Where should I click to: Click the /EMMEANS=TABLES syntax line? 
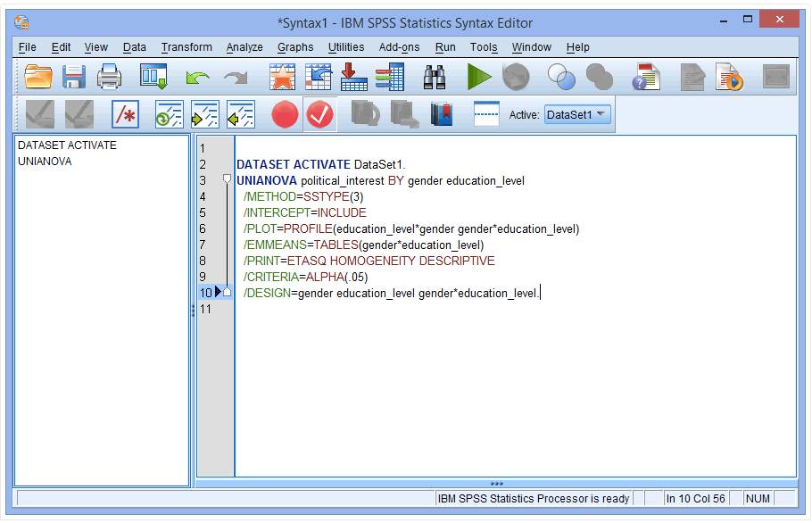coord(363,245)
